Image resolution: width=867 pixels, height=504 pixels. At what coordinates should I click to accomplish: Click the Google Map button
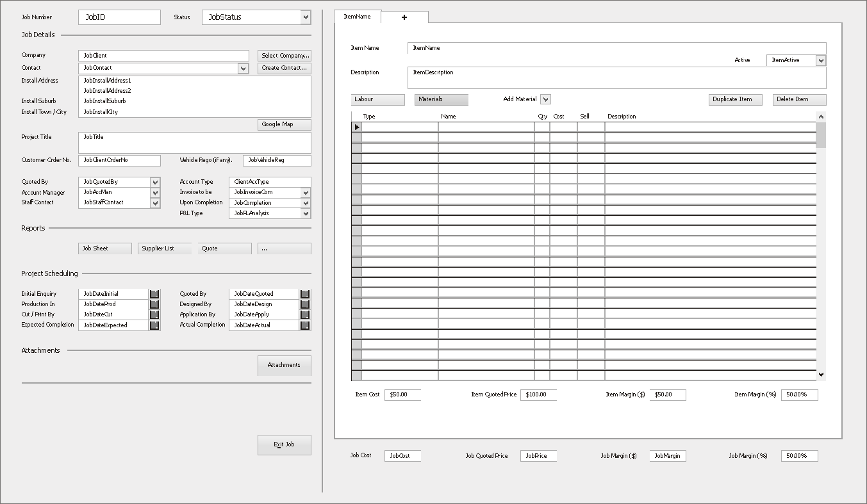(x=284, y=124)
